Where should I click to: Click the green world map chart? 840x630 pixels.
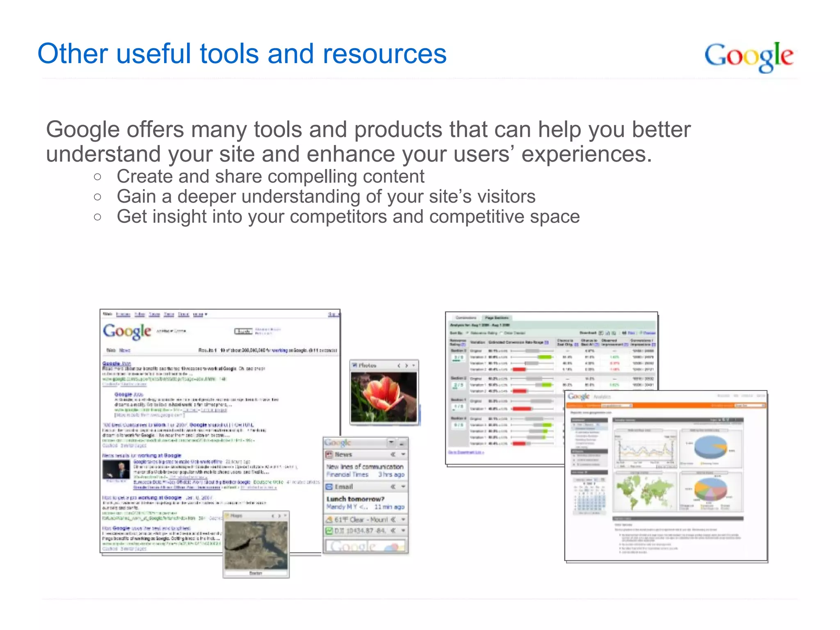tap(645, 492)
